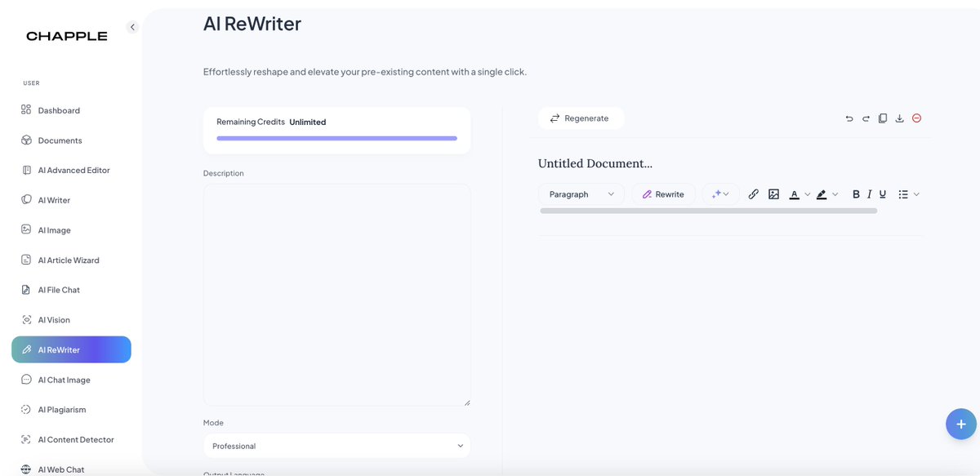Select AI Article Wizard in the sidebar
980x476 pixels.
[69, 260]
